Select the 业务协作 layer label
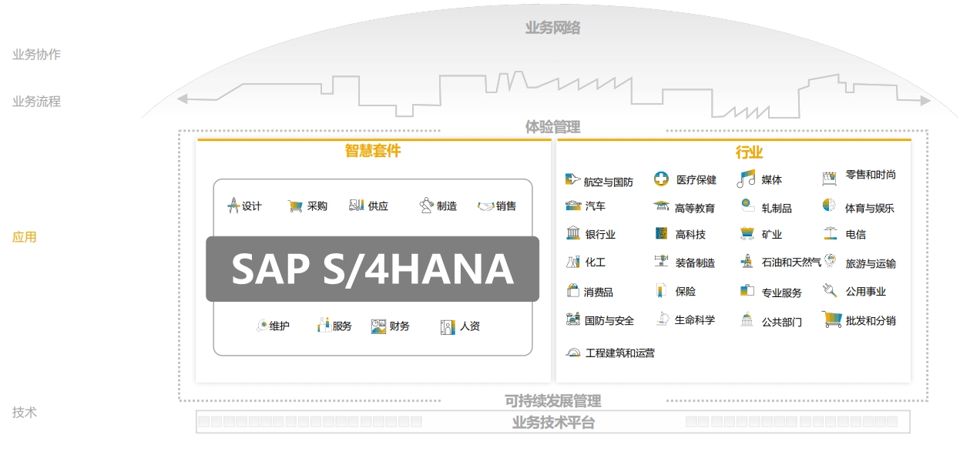The height and width of the screenshot is (458, 980). (x=36, y=55)
